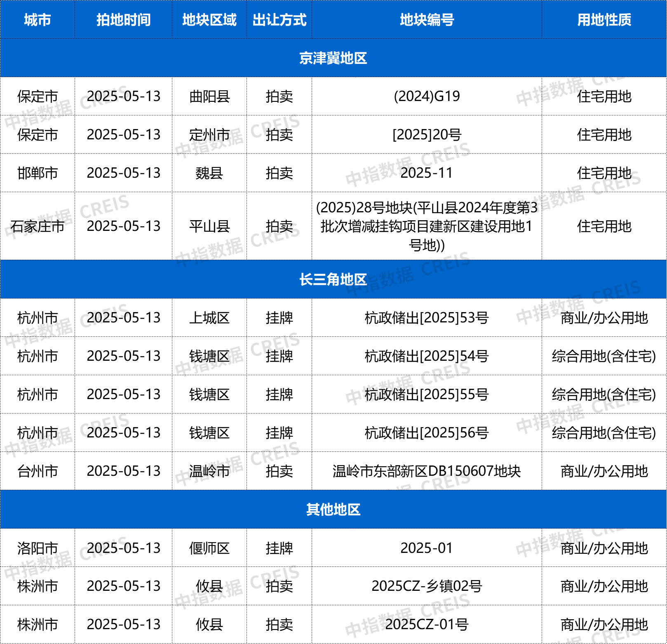Screen dimensions: 667x644
Task: Click 杭政储出[2025]54号 parcel number
Action: 427,356
